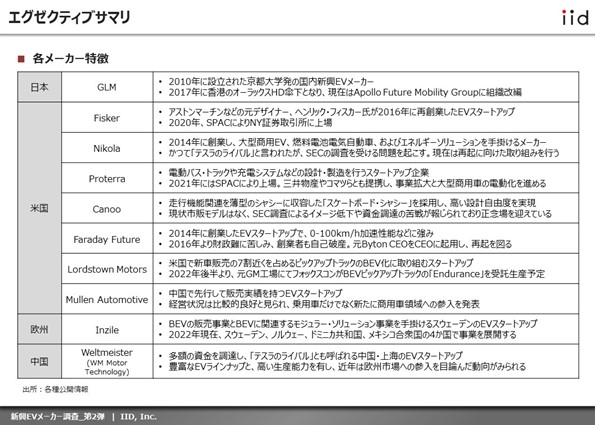Select the 欧州 region cell
Screen dimensions: 595x425
pyautogui.click(x=39, y=329)
